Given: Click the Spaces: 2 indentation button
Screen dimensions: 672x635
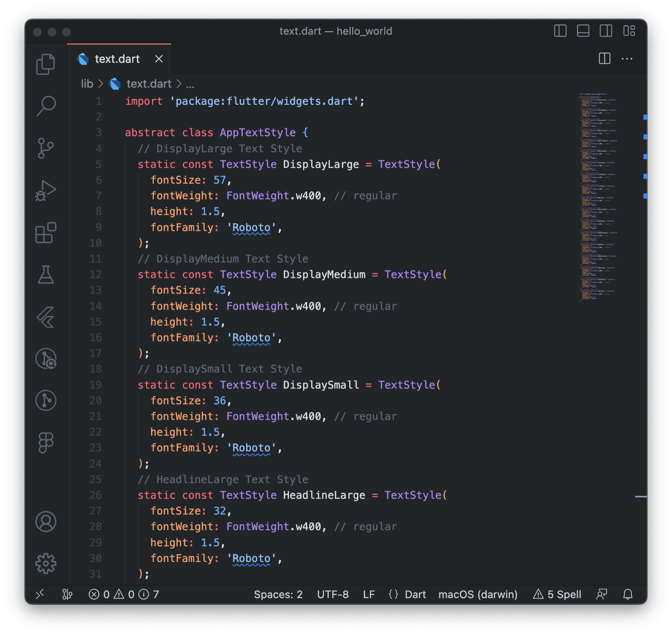Looking at the screenshot, I should [x=278, y=594].
